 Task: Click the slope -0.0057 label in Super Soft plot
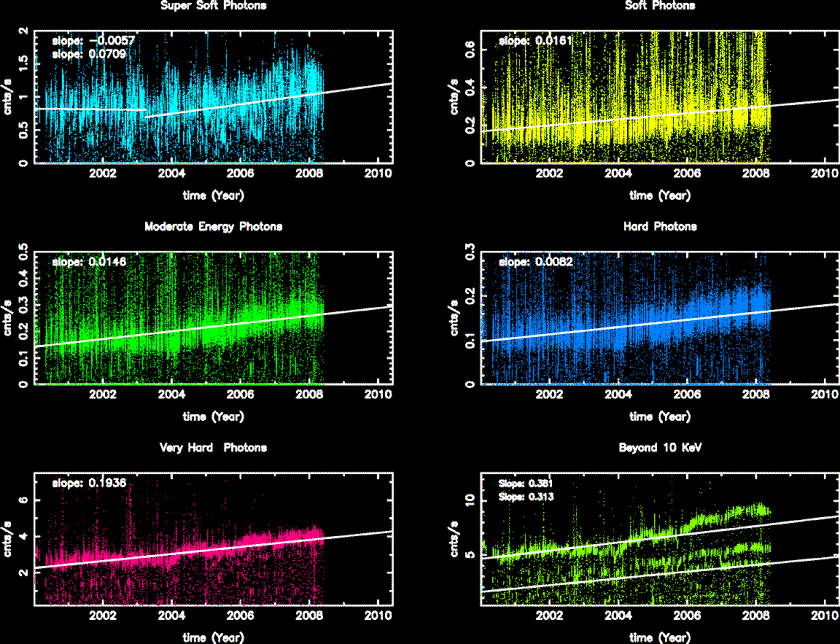81,41
